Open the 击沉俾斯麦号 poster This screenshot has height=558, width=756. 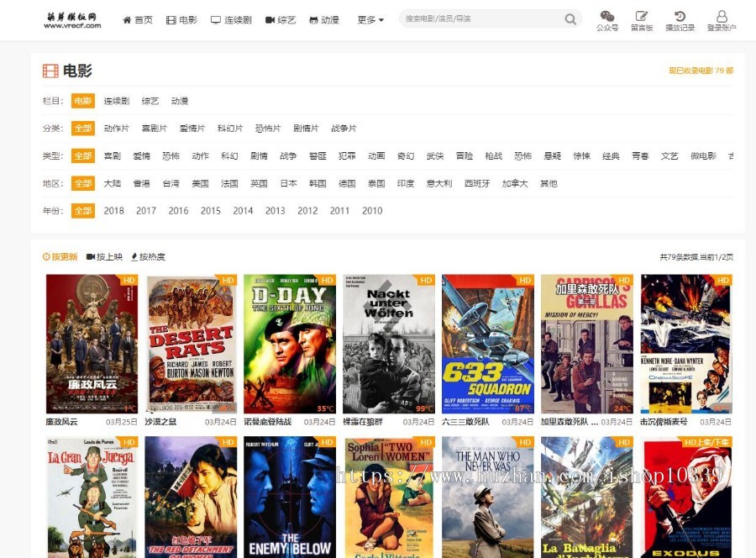point(686,344)
